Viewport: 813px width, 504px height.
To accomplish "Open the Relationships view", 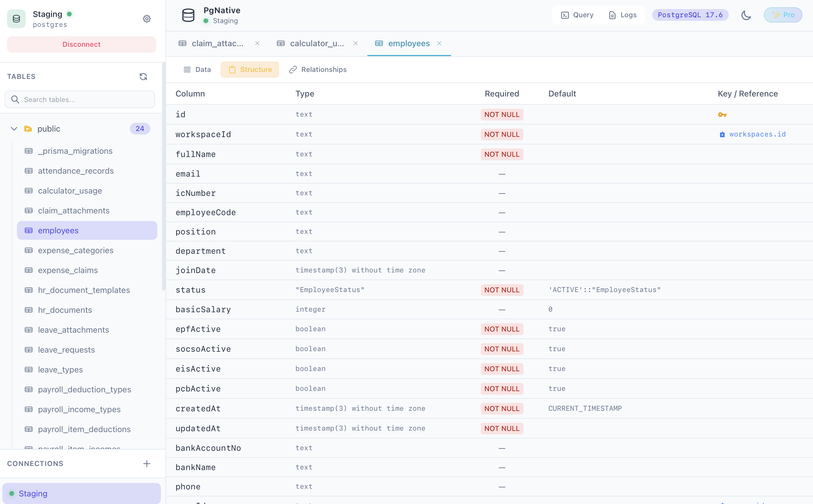I will point(317,70).
